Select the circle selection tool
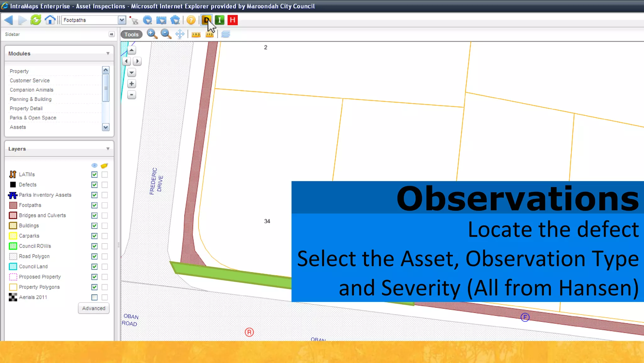 click(x=147, y=20)
